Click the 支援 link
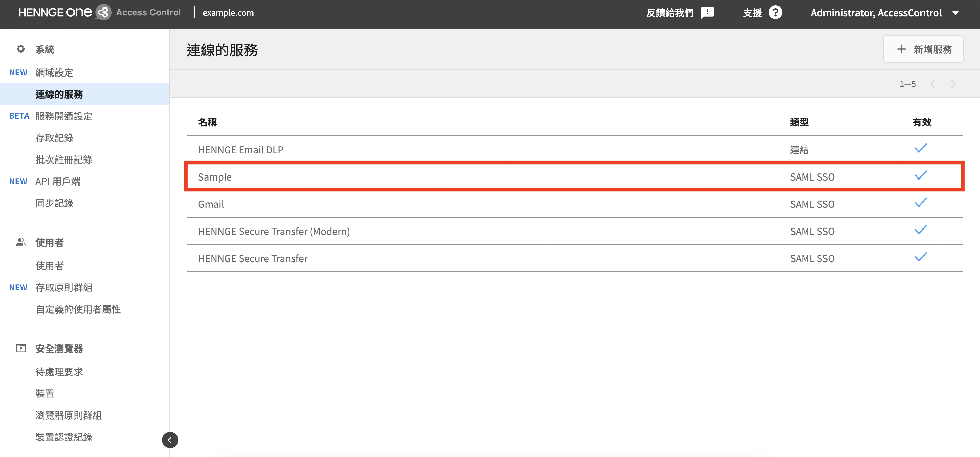The image size is (980, 457). 752,13
